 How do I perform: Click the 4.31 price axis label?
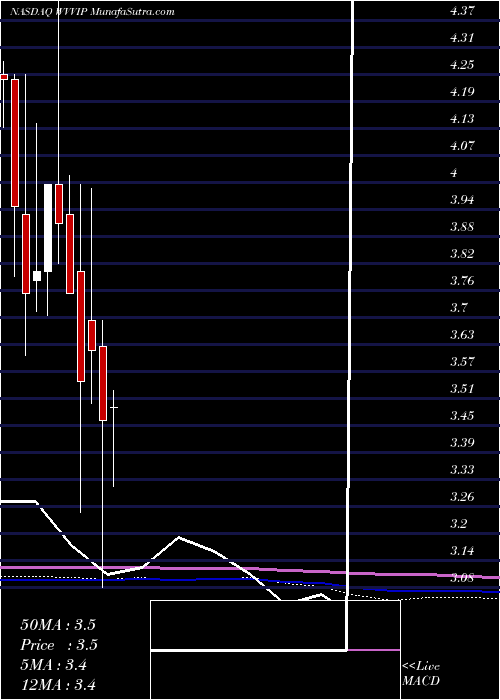click(462, 38)
